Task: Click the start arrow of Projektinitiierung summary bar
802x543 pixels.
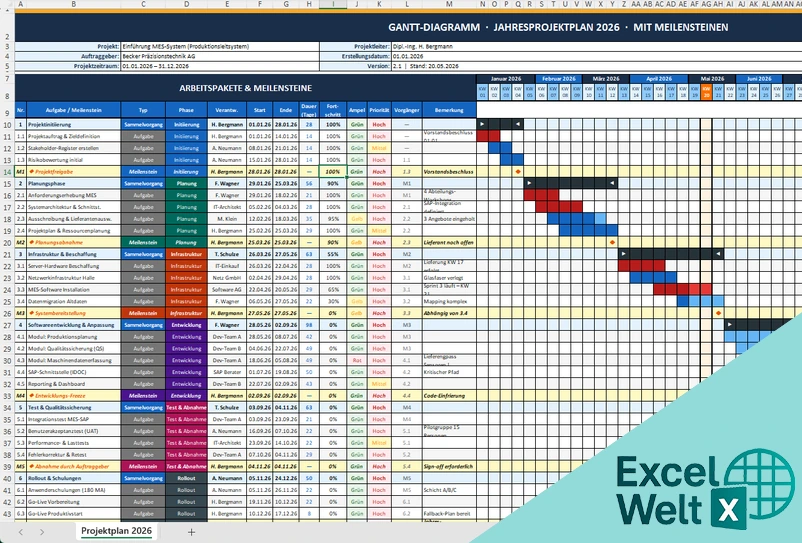Action: [482, 124]
